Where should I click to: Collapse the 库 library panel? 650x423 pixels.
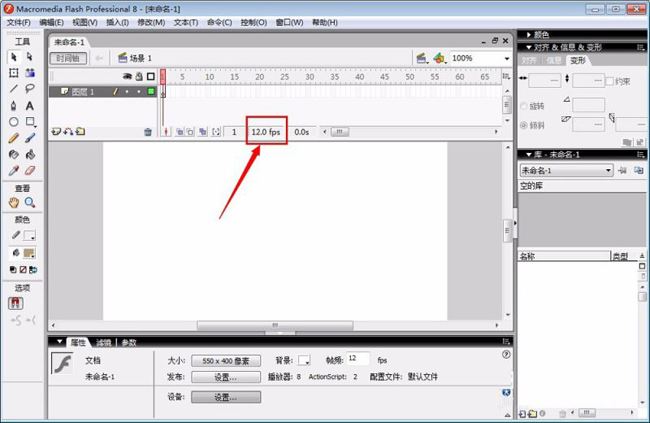pos(529,155)
